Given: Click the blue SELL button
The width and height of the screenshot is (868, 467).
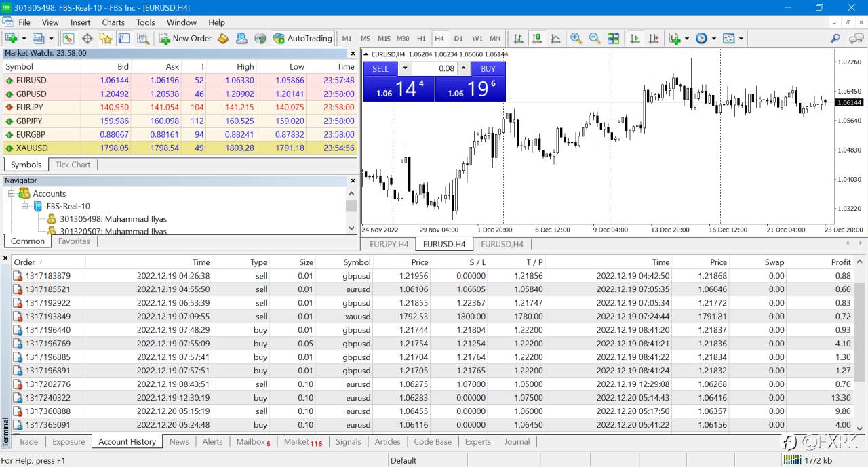Looking at the screenshot, I should tap(380, 68).
